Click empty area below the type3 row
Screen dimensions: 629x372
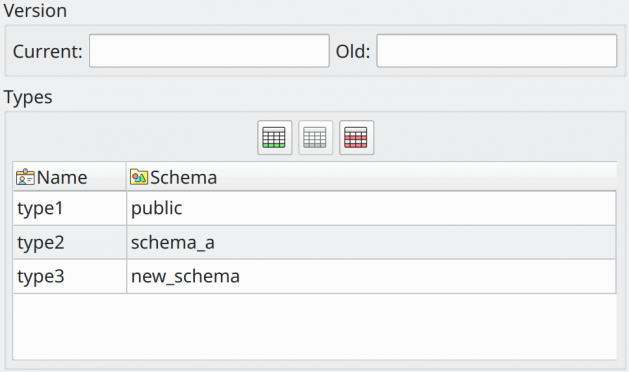314,326
